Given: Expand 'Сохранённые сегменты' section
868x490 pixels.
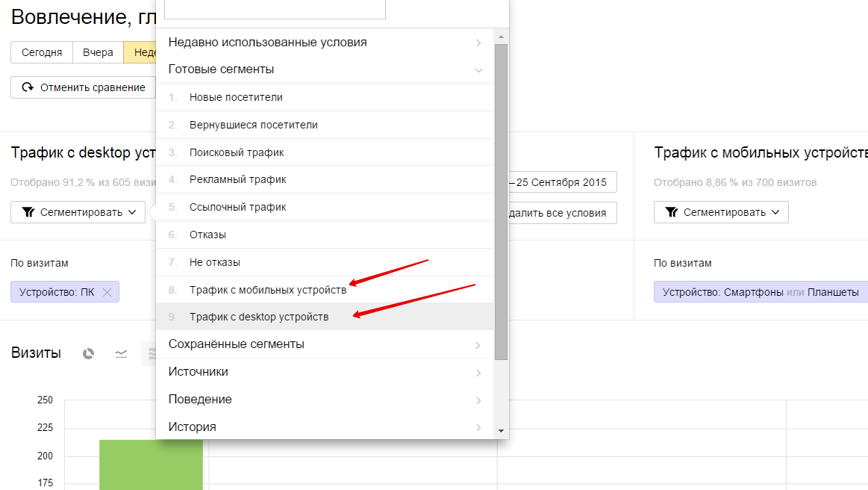Looking at the screenshot, I should [325, 344].
